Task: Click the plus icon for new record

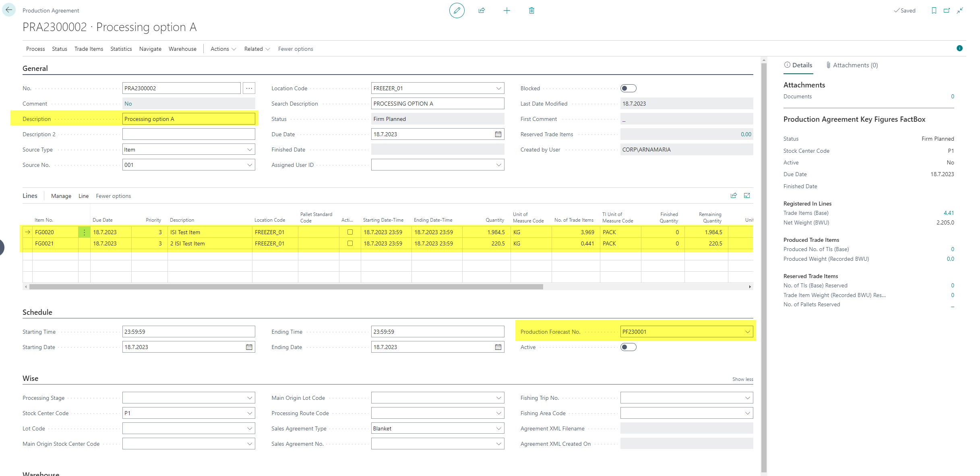Action: pyautogui.click(x=507, y=10)
